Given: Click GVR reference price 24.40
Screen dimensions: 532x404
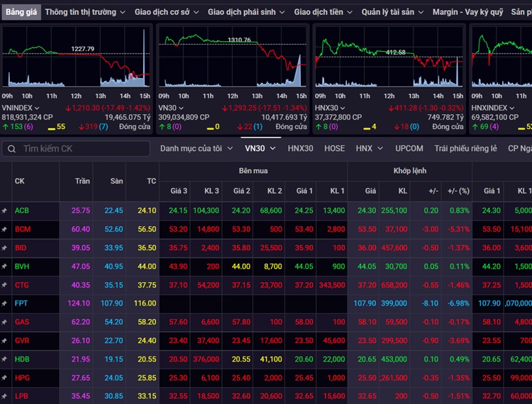Looking at the screenshot, I should coord(147,341).
